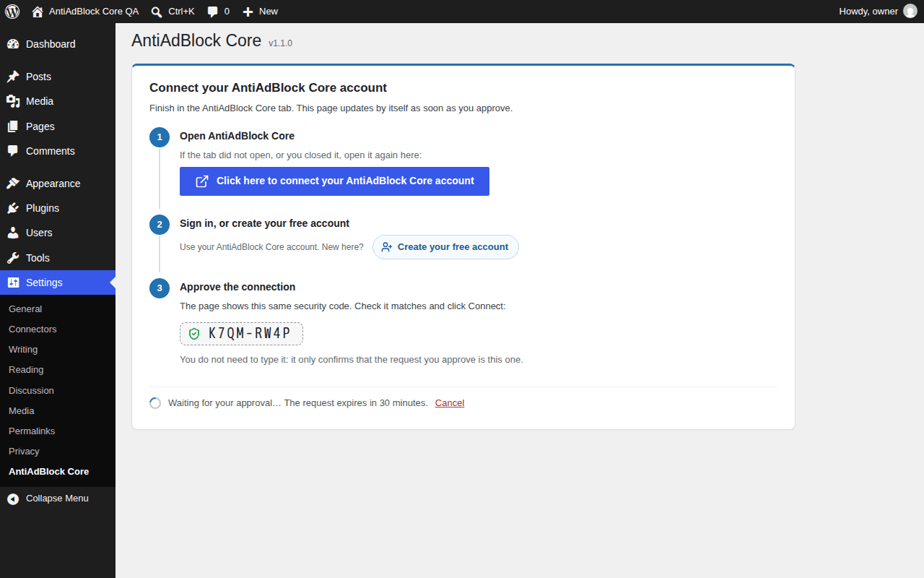
Task: Open Plugins menu label
Action: pyautogui.click(x=43, y=208)
